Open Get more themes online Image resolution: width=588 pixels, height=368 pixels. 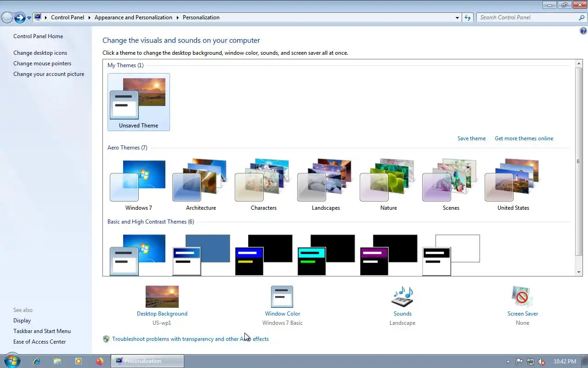tap(524, 138)
